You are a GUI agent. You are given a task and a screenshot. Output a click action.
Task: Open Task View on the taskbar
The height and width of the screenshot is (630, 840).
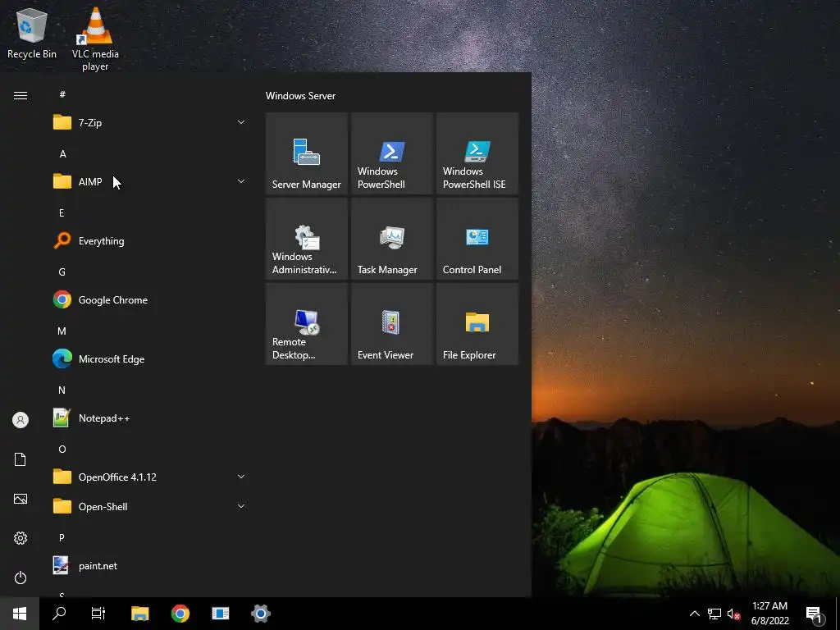(98, 614)
